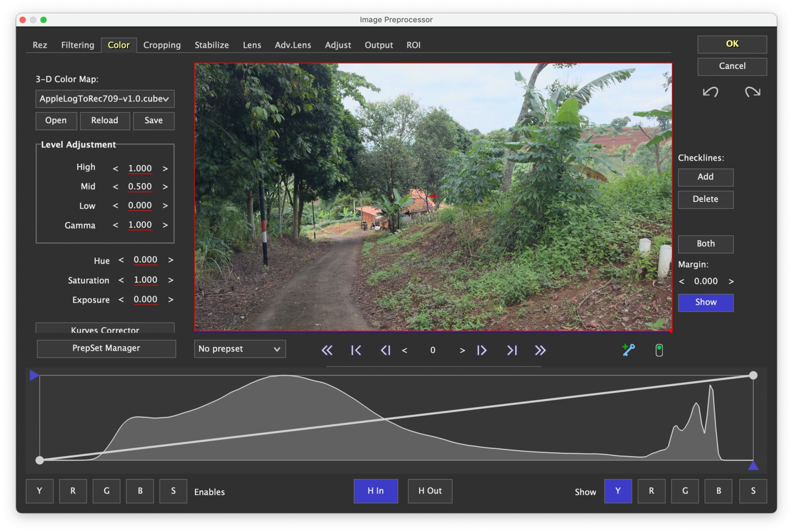Click the redo arrow icon
793x532 pixels.
pos(752,92)
